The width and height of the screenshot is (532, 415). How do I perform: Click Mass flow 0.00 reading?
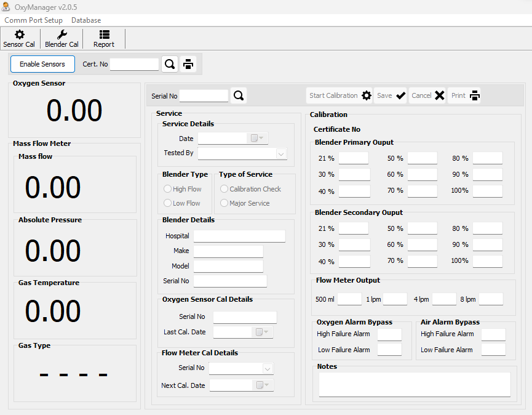click(x=53, y=187)
